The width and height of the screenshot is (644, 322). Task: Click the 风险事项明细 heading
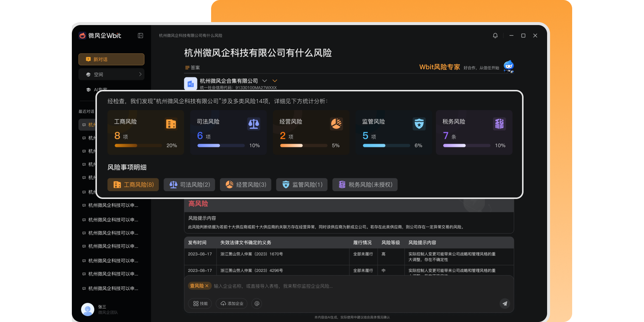click(x=127, y=167)
